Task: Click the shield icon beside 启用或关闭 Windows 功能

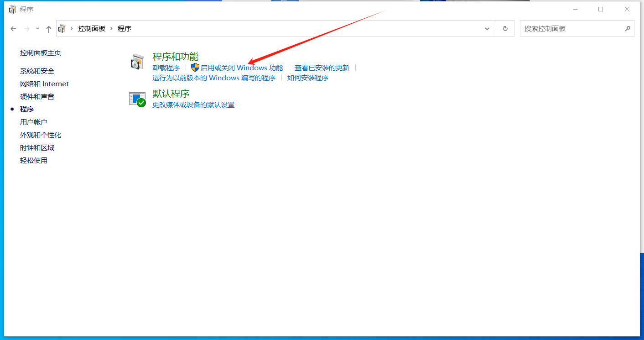Action: point(195,68)
